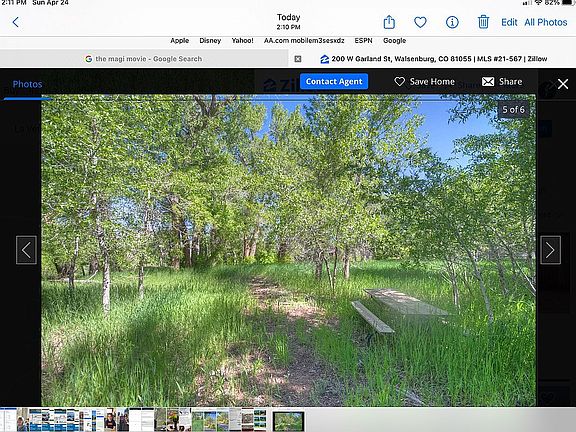Select the highlighted current thumbnail in the filmstrip
The height and width of the screenshot is (432, 576).
(x=288, y=421)
